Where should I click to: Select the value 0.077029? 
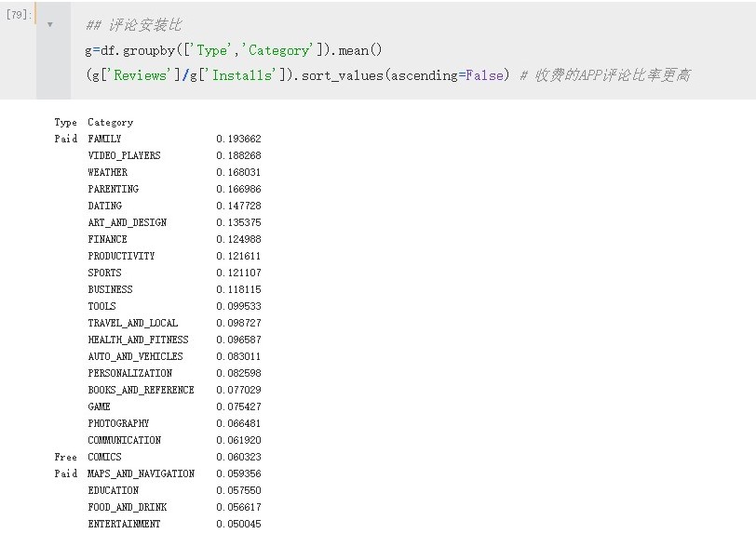[x=238, y=390]
